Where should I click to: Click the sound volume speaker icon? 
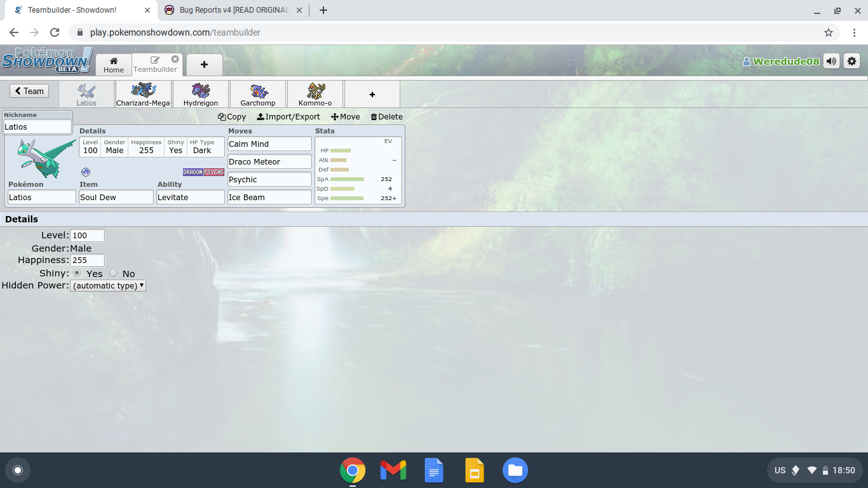tap(831, 61)
